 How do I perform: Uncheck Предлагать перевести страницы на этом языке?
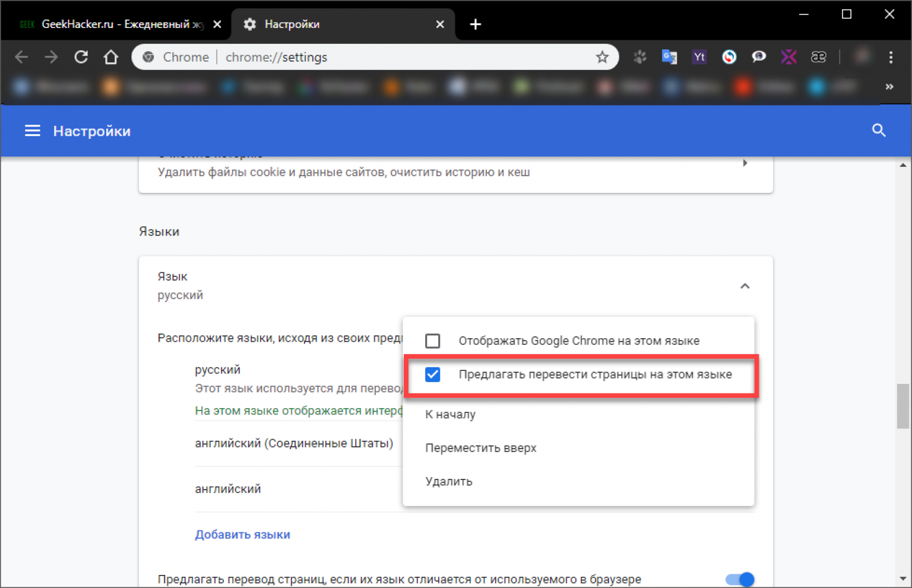(x=433, y=375)
